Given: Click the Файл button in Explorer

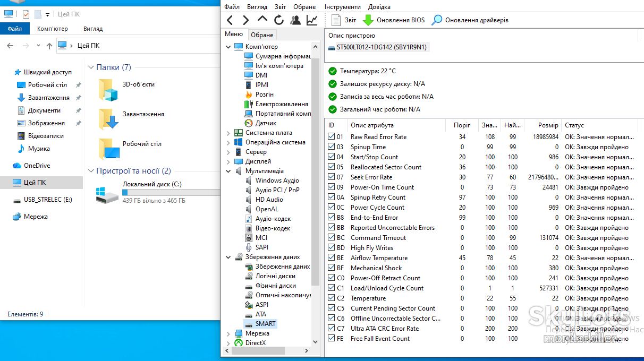Looking at the screenshot, I should pos(15,29).
